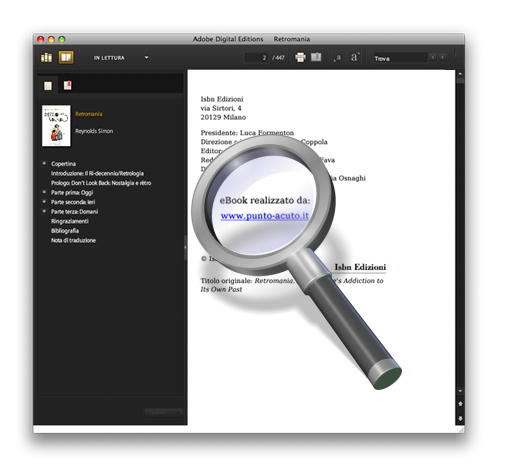Click the scrollbar down arrow
The height and width of the screenshot is (470, 527).
coord(460,391)
